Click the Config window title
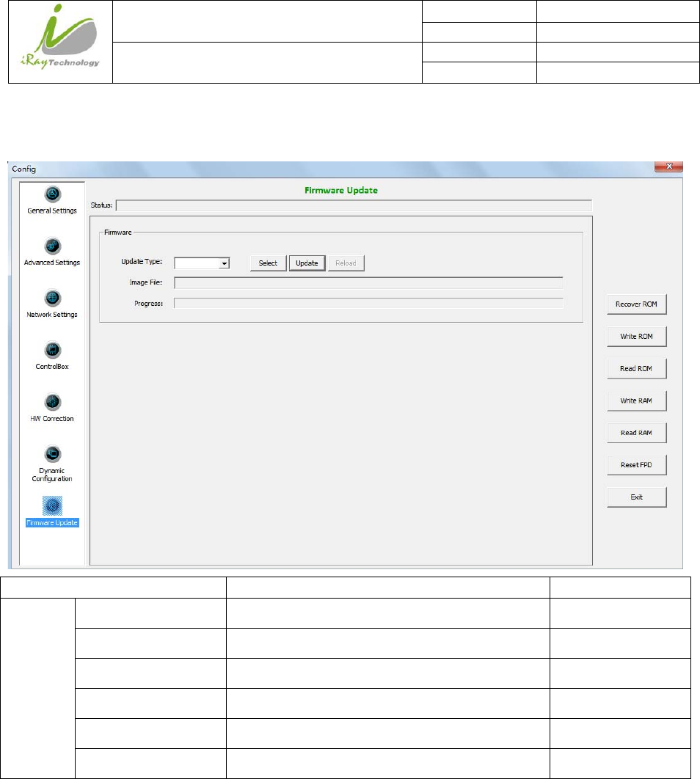Image resolution: width=700 pixels, height=779 pixels. tap(23, 169)
